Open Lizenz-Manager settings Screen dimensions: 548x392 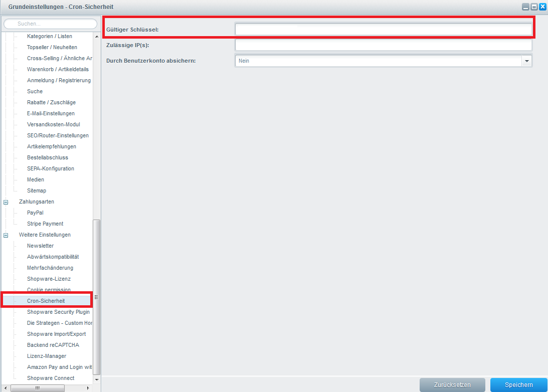[47, 356]
